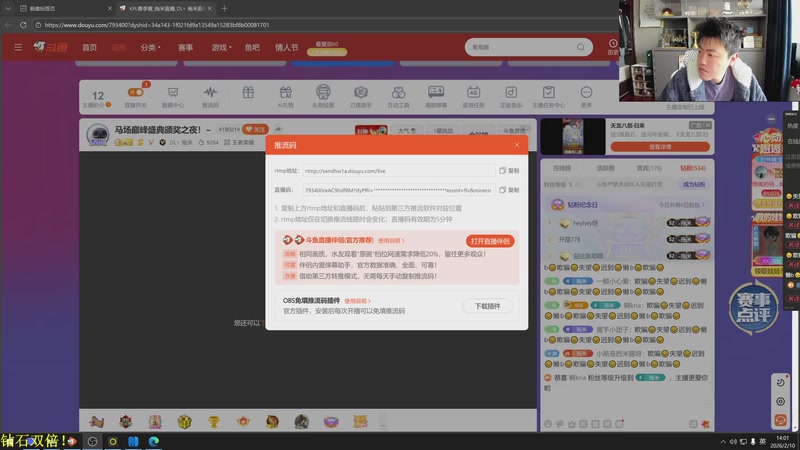Viewport: 800px width, 450px height.
Task: Switch to the 活跃榜 tab
Action: (x=605, y=168)
